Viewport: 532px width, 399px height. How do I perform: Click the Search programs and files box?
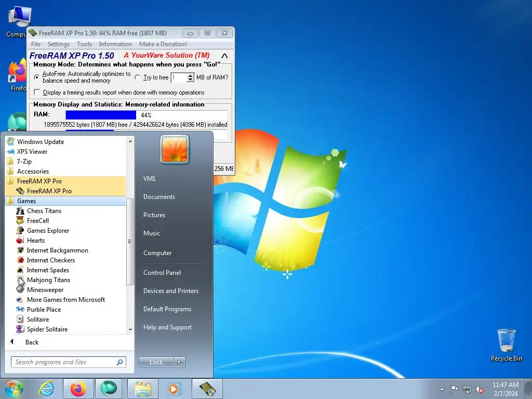pyautogui.click(x=68, y=362)
